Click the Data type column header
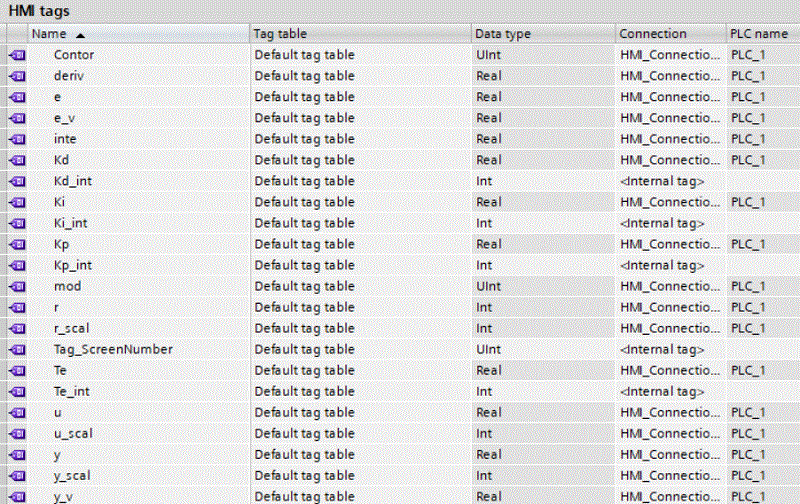 pos(541,34)
